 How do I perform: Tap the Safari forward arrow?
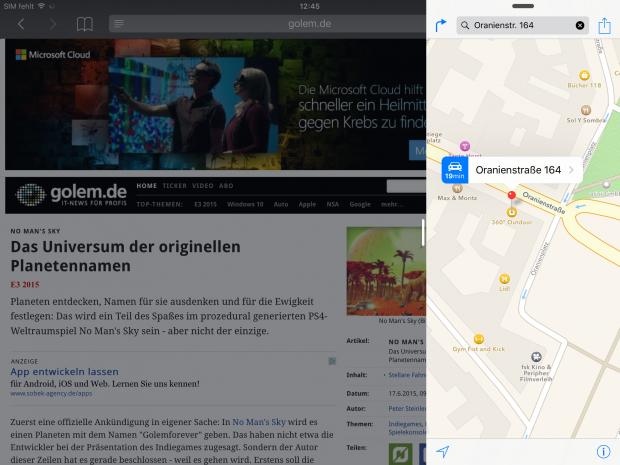tap(53, 24)
